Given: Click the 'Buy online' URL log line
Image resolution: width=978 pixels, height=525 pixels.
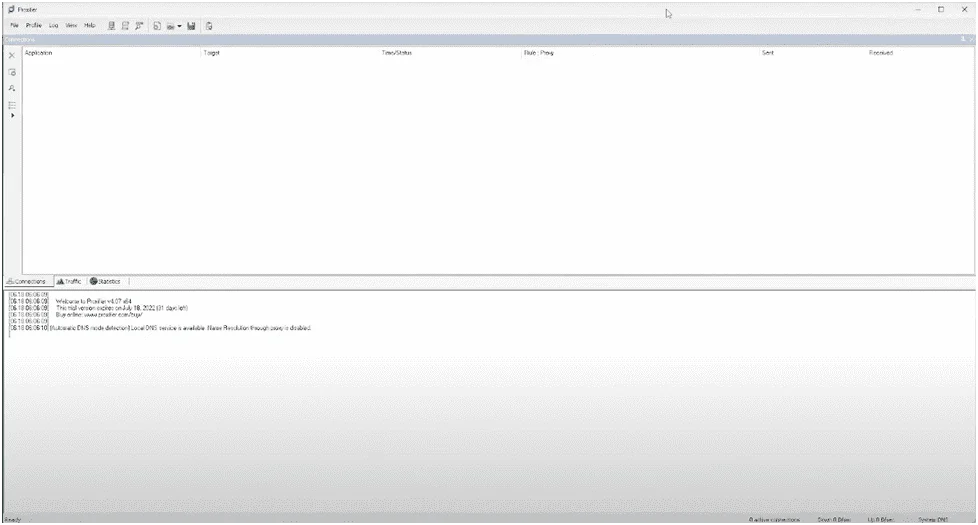Looking at the screenshot, I should (x=99, y=315).
